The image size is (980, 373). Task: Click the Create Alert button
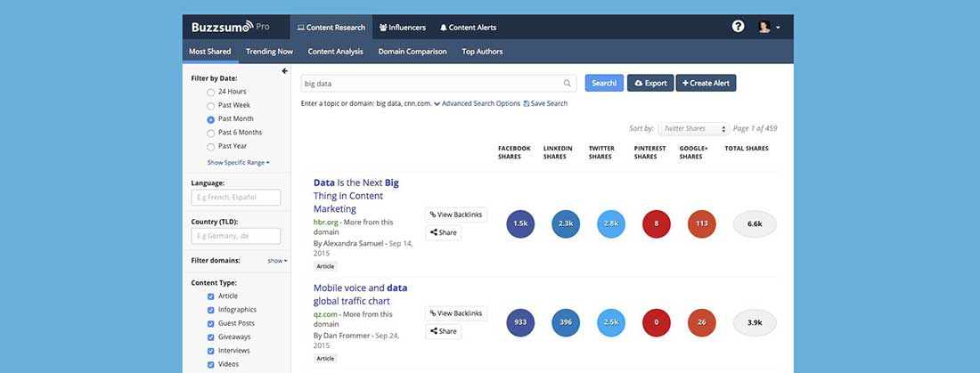[706, 83]
